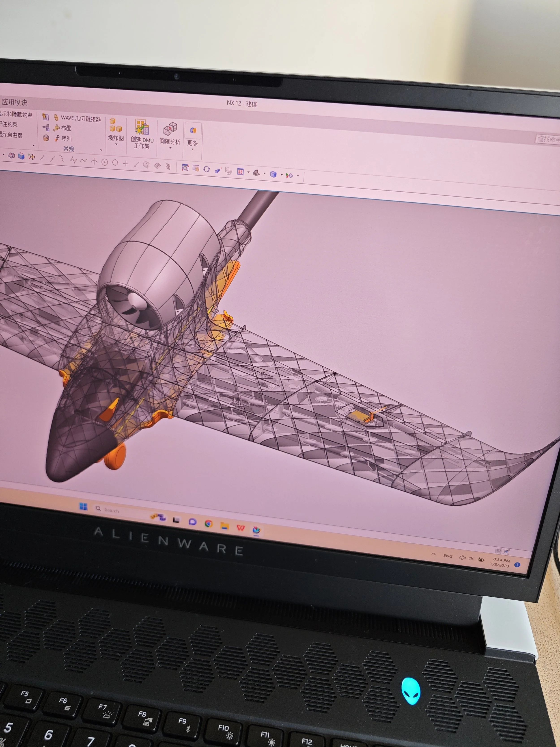Click 创建 DMU 工作集 icon

click(142, 128)
